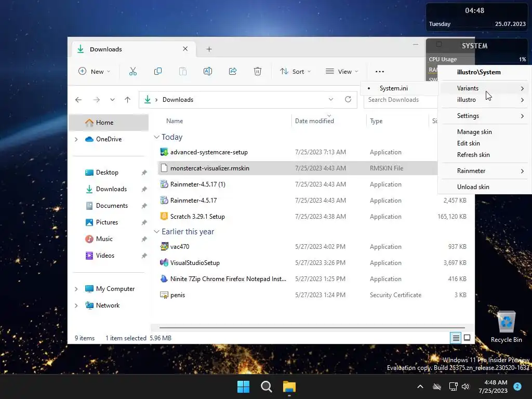
Task: Open the Sort dropdown
Action: tap(295, 71)
